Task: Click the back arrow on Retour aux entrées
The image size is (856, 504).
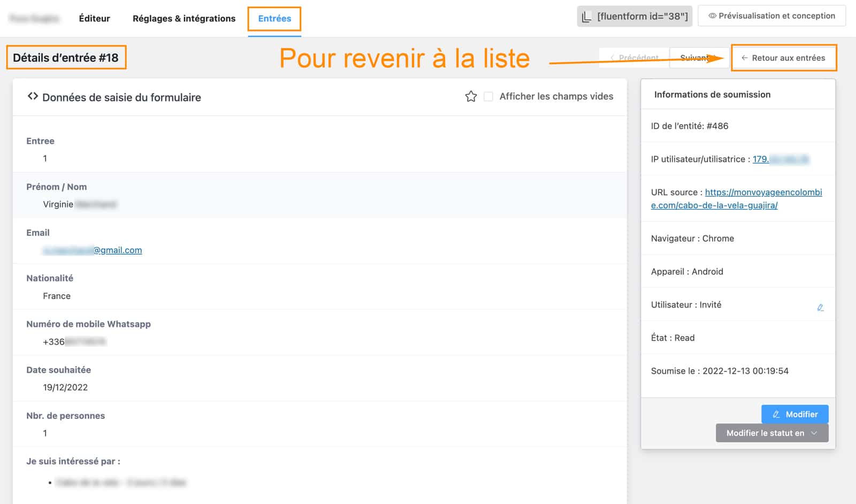Action: [745, 57]
